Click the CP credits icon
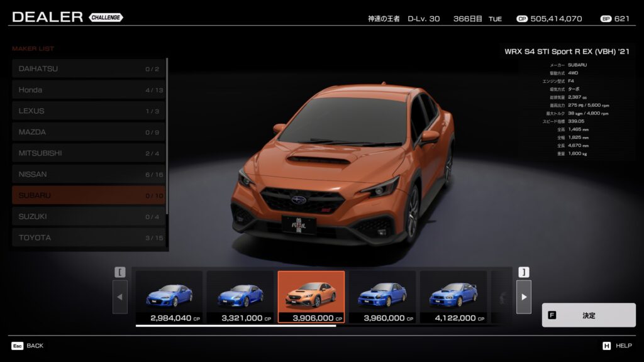This screenshot has width=644, height=362. tap(522, 19)
